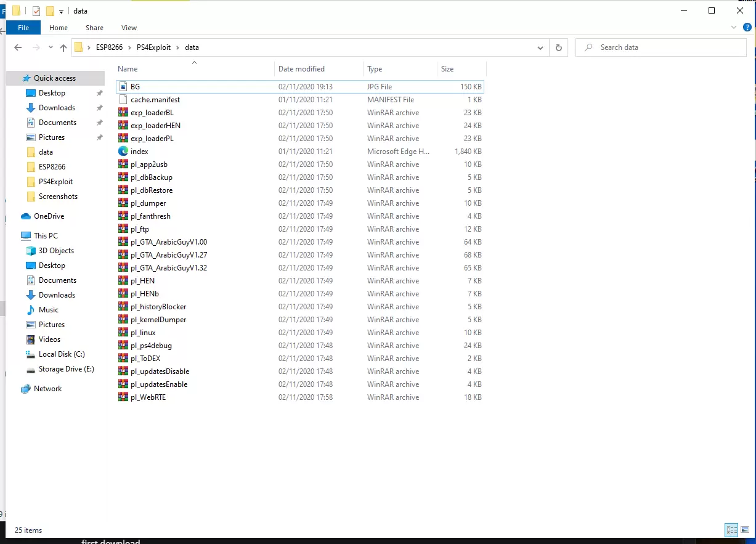
Task: Open the Videos icon in sidebar
Action: point(31,339)
